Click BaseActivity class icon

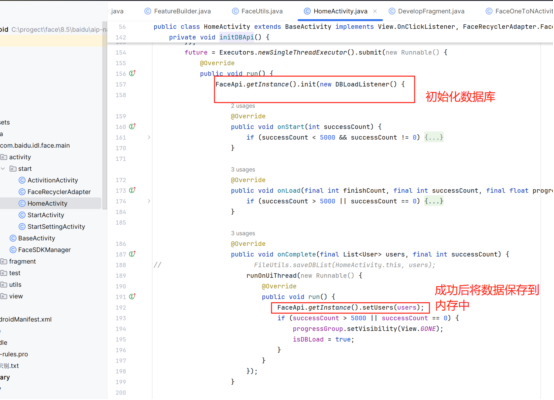coord(13,239)
